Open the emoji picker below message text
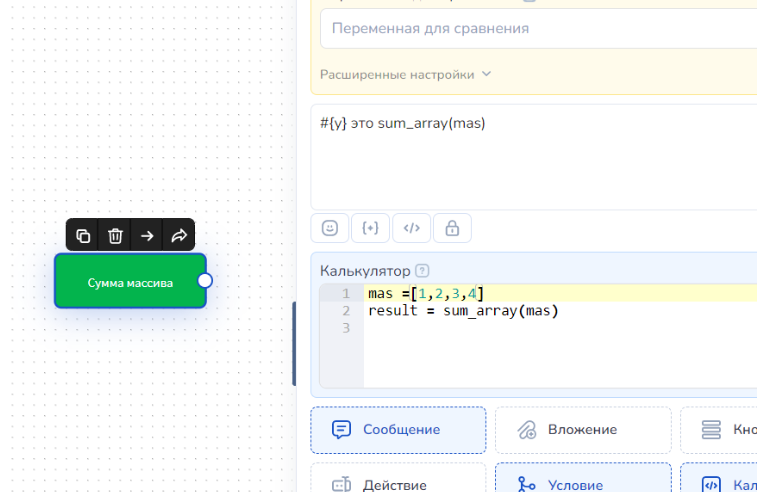Viewport: 764px width, 500px height. pos(330,228)
